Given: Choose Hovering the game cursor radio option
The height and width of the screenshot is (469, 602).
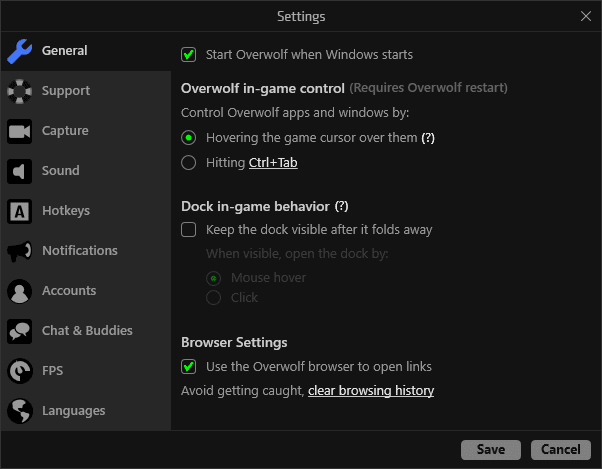Looking at the screenshot, I should (x=189, y=138).
